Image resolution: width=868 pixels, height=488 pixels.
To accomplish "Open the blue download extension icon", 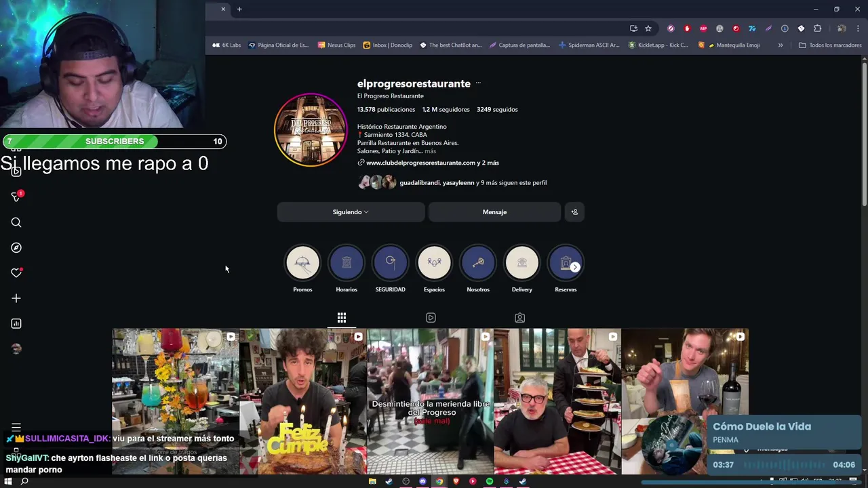I will pyautogui.click(x=785, y=28).
